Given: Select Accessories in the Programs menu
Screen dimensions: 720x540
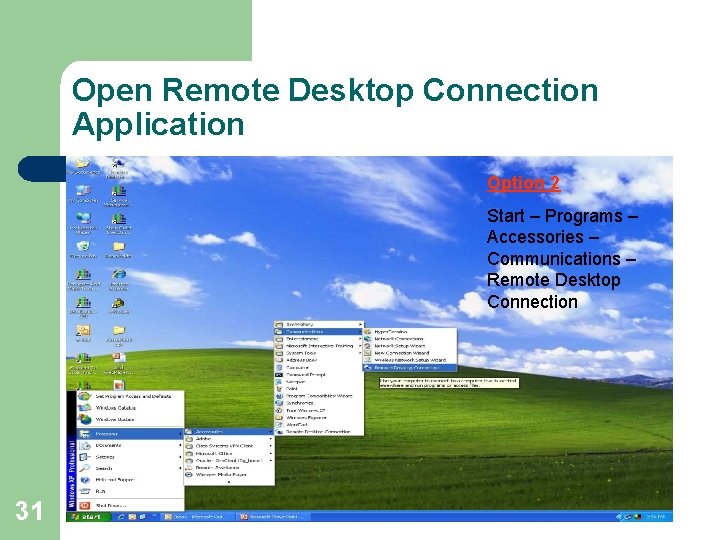Looking at the screenshot, I should tap(229, 432).
